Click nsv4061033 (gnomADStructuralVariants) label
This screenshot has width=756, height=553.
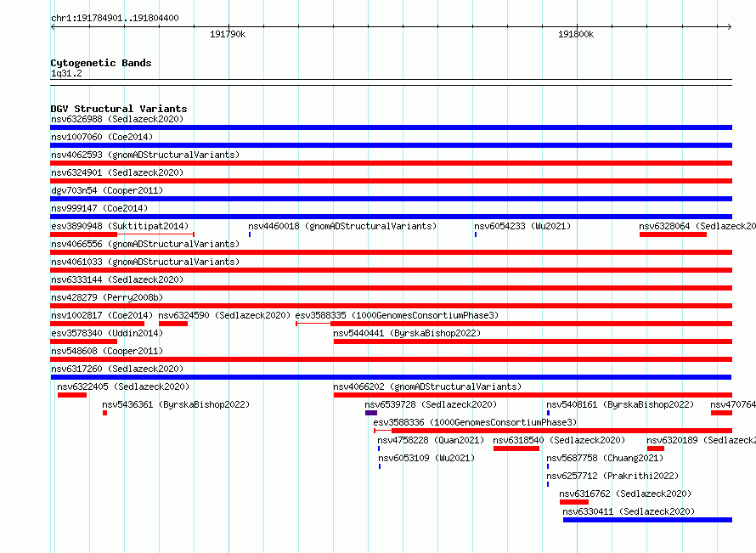tap(145, 262)
